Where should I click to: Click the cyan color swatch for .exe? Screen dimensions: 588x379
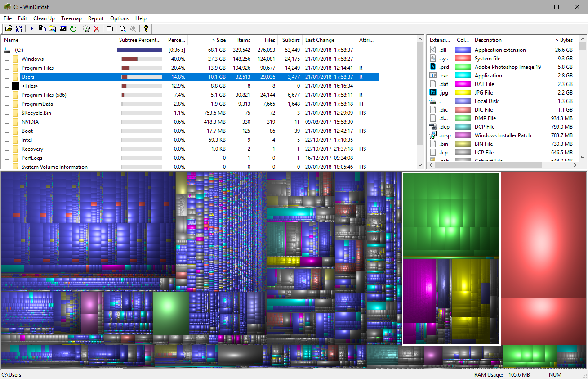(463, 76)
